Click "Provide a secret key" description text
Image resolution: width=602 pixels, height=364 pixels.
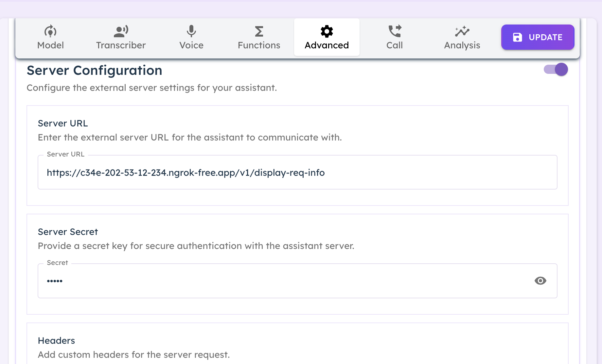coord(196,246)
